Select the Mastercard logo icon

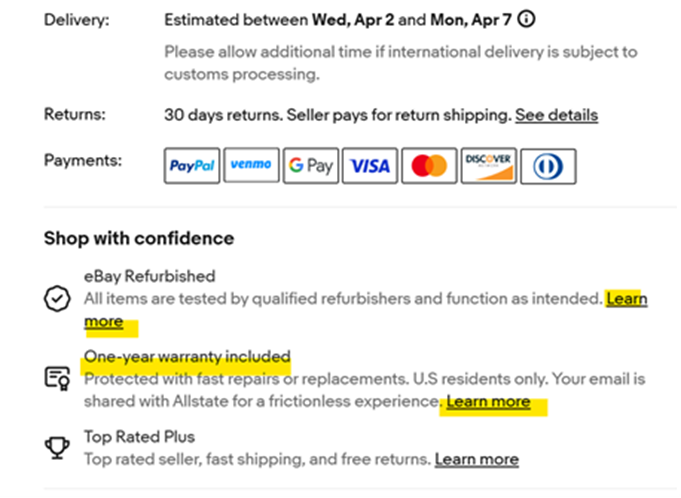[429, 166]
